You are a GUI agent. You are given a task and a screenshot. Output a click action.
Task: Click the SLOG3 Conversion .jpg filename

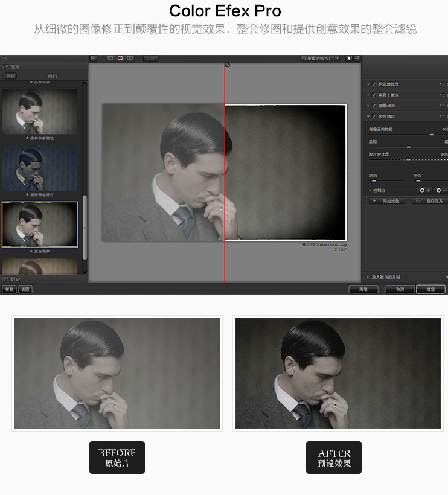click(x=324, y=244)
